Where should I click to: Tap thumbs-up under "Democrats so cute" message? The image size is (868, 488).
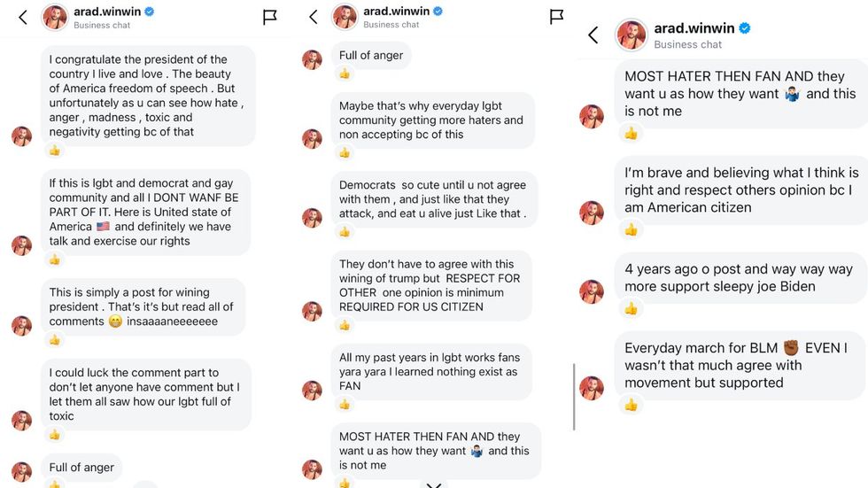[x=345, y=232]
